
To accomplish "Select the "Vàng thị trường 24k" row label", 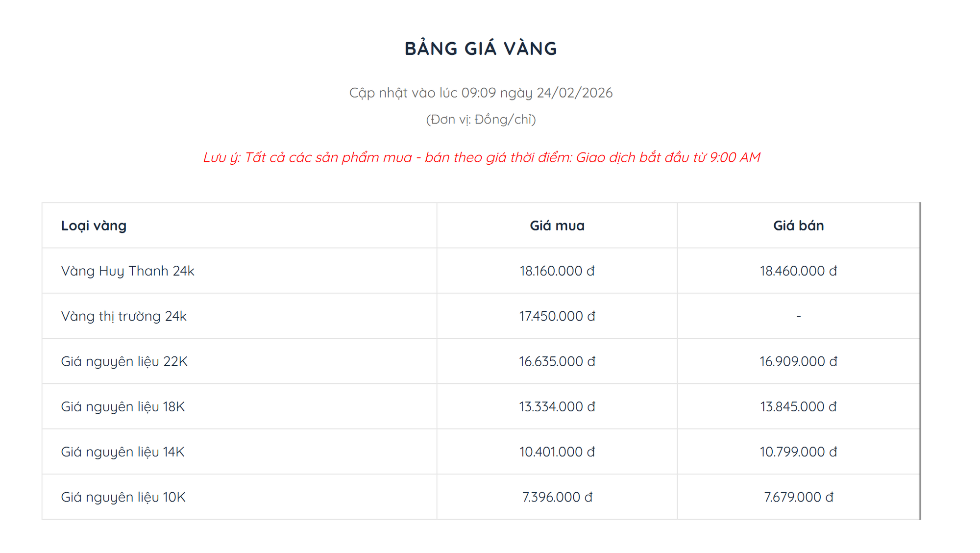I will (123, 316).
